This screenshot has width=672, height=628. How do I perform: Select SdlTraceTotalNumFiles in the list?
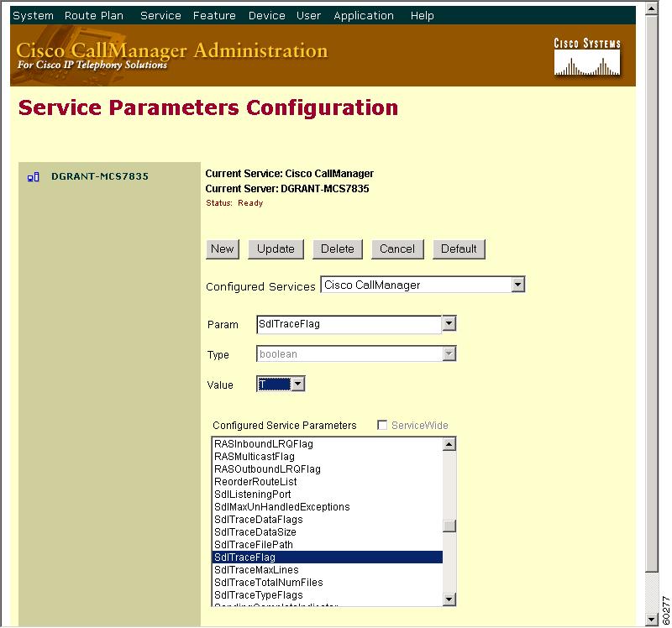pyautogui.click(x=328, y=583)
